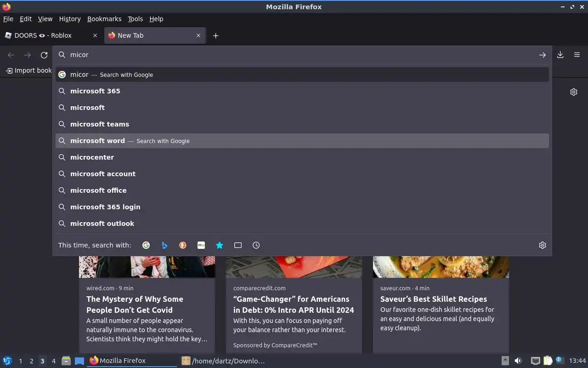This screenshot has height=368, width=588.
Task: Click the wired.com article thumbnail image
Action: (147, 267)
